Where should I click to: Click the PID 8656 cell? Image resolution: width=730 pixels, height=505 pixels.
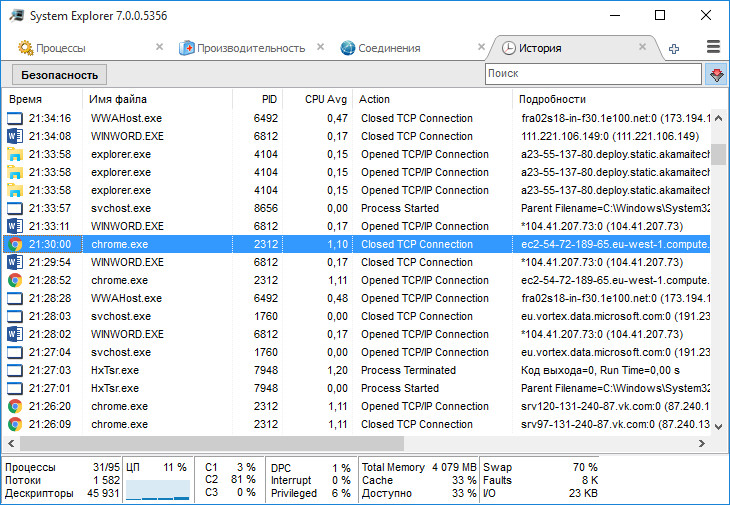point(266,209)
